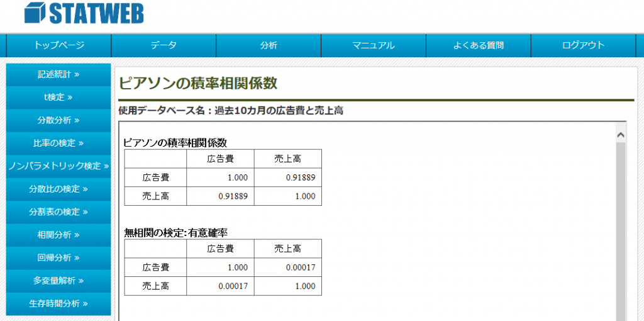
Task: Click ログアウト to sign out
Action: tap(584, 45)
